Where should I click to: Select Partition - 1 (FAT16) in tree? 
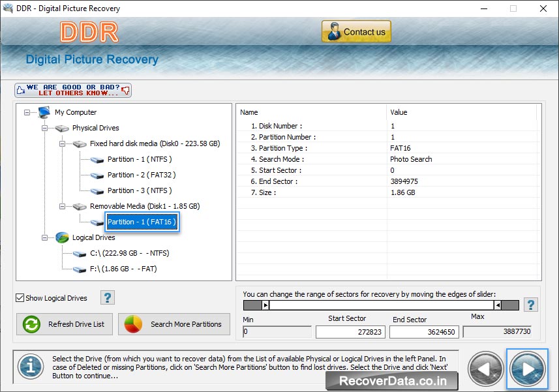[x=142, y=222]
